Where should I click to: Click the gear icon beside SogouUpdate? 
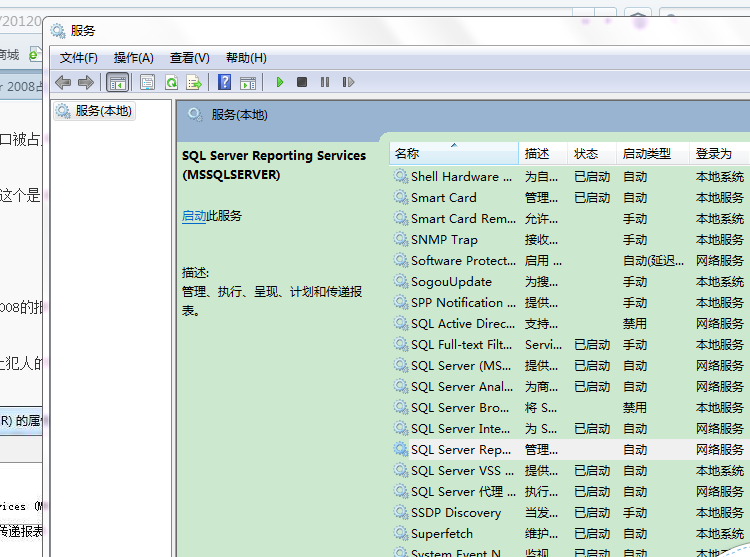(400, 282)
